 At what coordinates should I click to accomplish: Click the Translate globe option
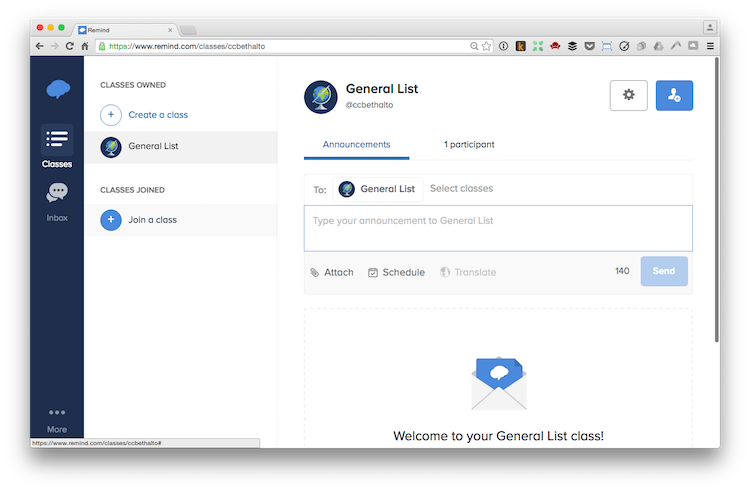tap(468, 273)
